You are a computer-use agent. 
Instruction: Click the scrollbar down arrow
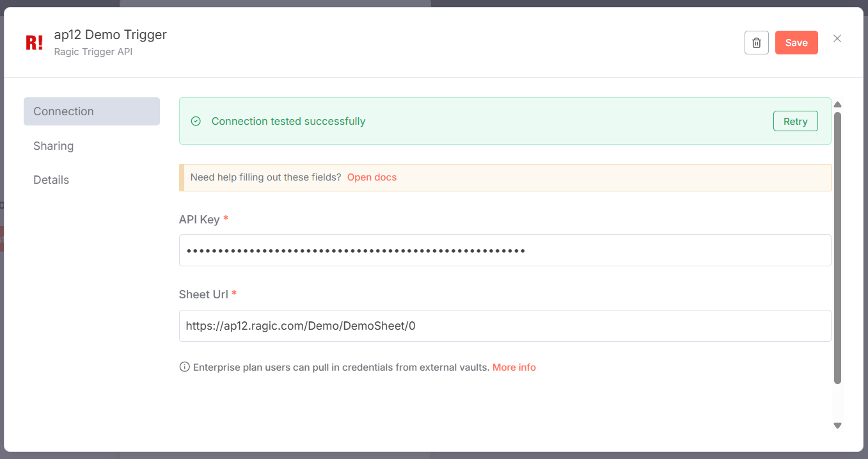click(837, 425)
